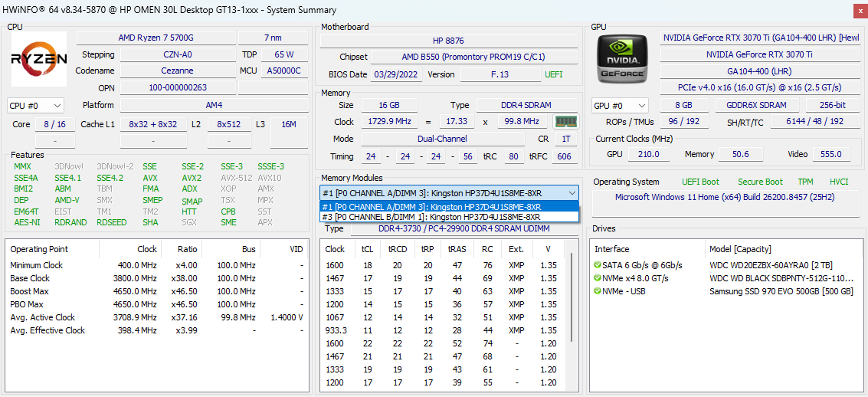This screenshot has height=397, width=868.
Task: Click the 65 W TDP field
Action: [284, 54]
